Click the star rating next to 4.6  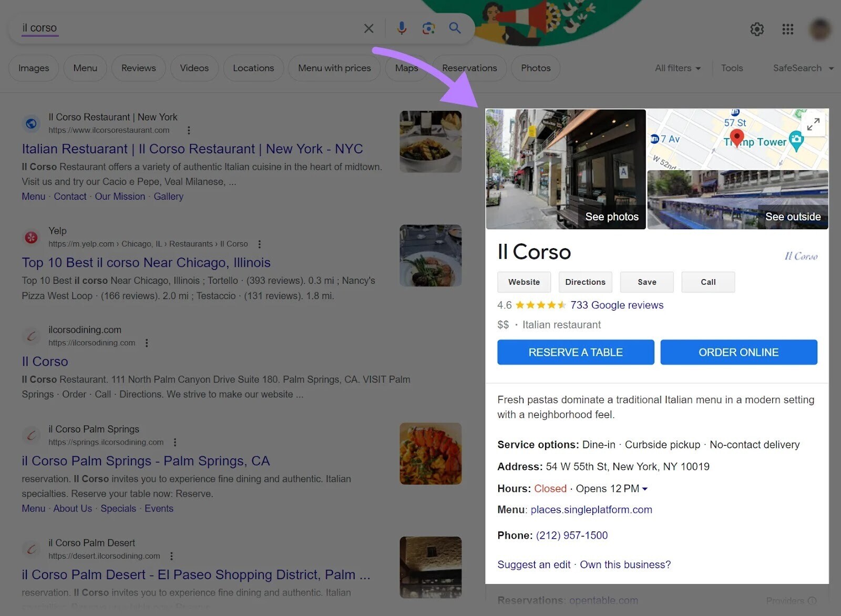pos(540,305)
